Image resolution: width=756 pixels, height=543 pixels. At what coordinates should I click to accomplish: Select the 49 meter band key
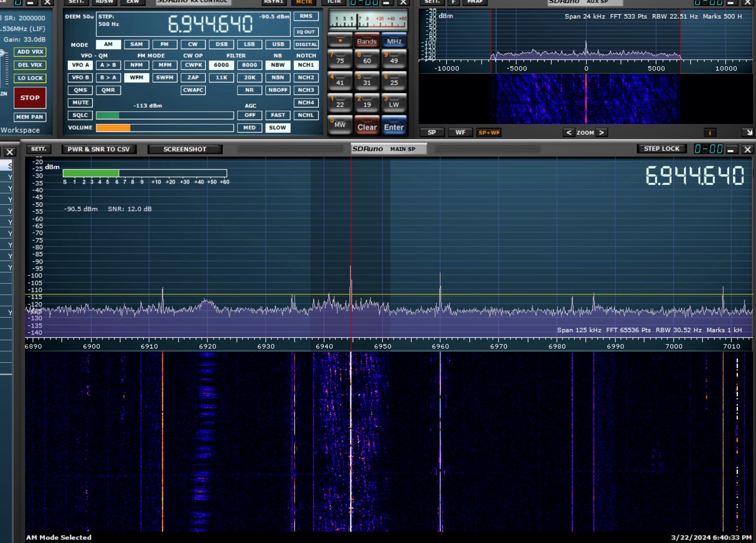[x=394, y=59]
